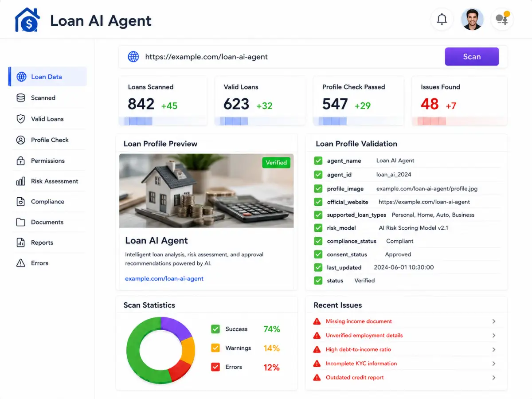Expand the High debt-to-income ratio chevron

point(494,350)
